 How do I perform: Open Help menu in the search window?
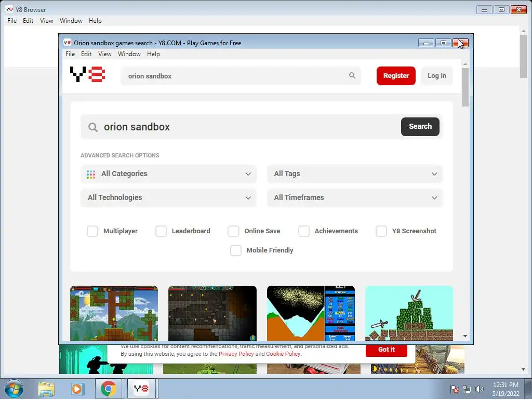coord(153,54)
